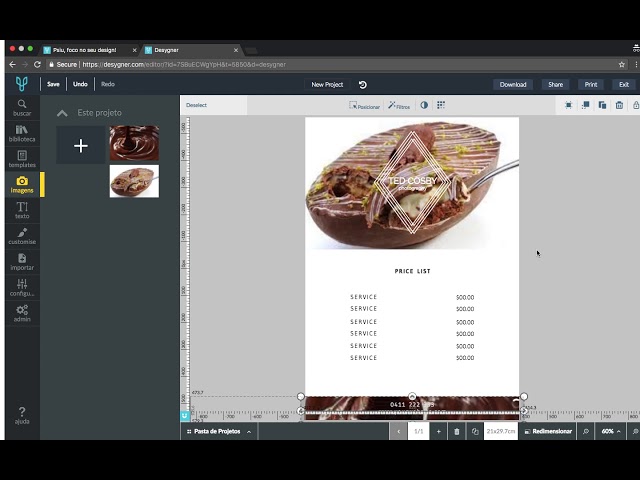Open the texto text tool
Image resolution: width=640 pixels, height=480 pixels.
(x=22, y=211)
